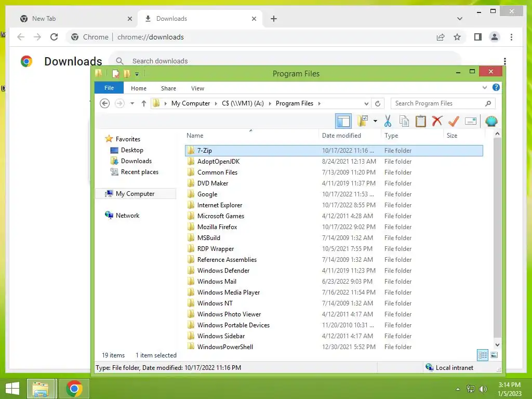Viewport: 532px width, 399px height.
Task: Open the address bar previous locations dropdown
Action: (366, 103)
